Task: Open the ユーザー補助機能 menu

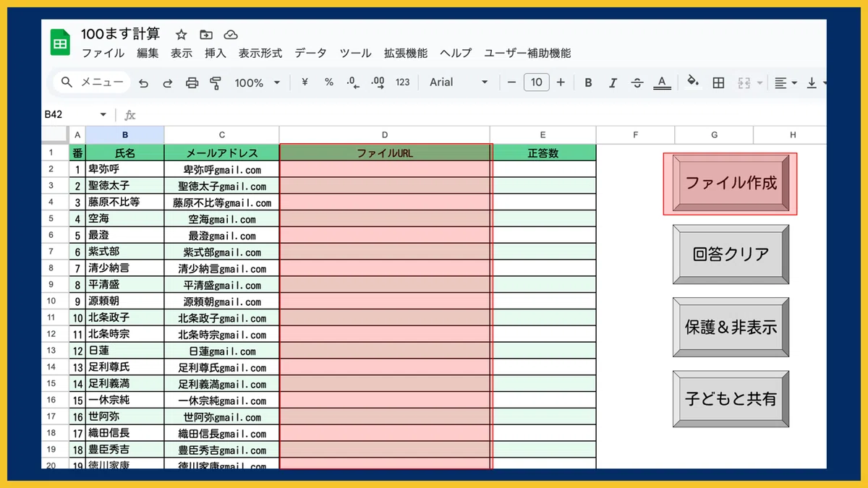Action: (527, 53)
